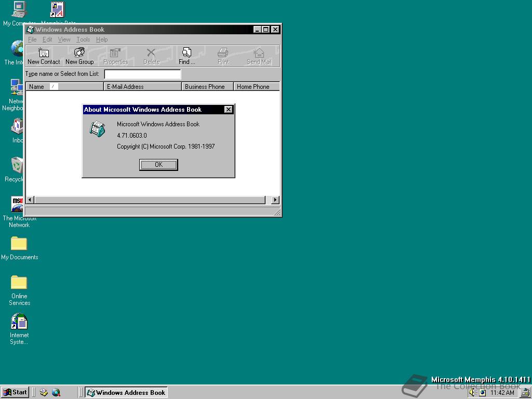Sort by E-Mail Address column header
The image size is (532, 399).
pyautogui.click(x=142, y=87)
